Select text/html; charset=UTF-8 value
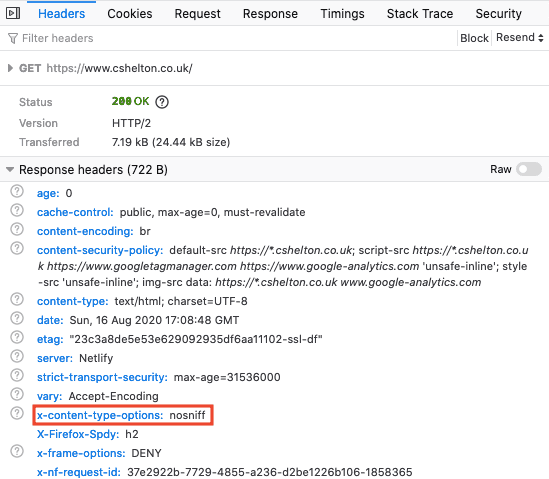 pos(181,301)
